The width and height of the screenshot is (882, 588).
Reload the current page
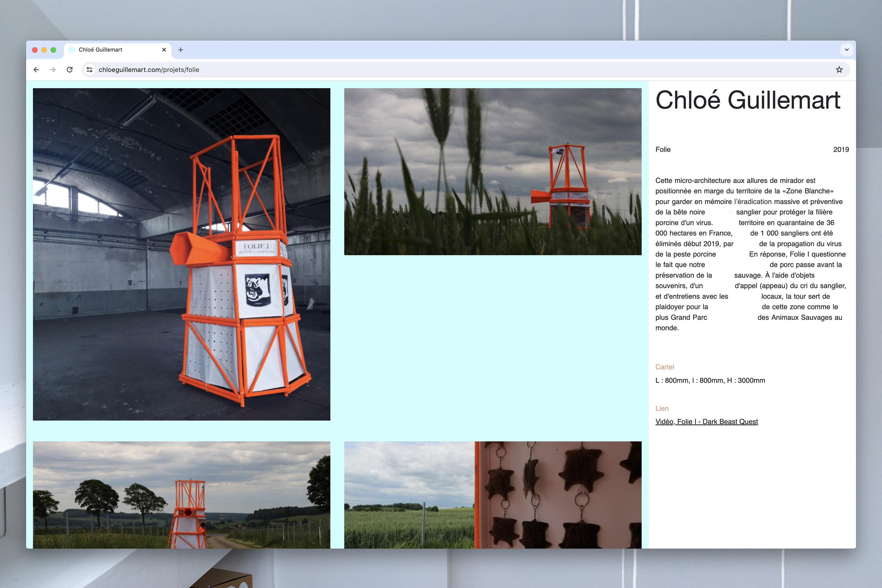(69, 70)
